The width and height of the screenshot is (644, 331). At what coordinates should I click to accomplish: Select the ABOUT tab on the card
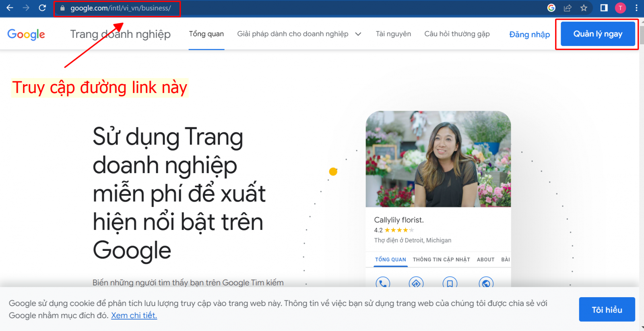pos(486,260)
